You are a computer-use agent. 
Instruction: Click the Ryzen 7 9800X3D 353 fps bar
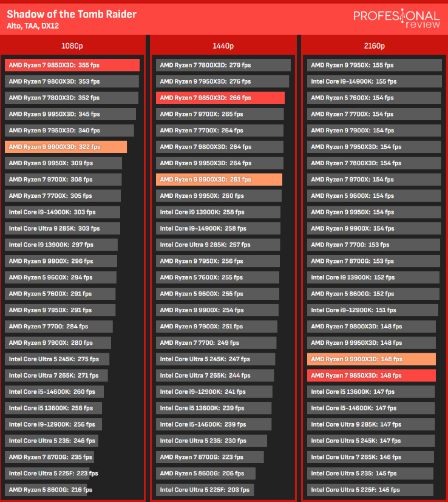[72, 81]
